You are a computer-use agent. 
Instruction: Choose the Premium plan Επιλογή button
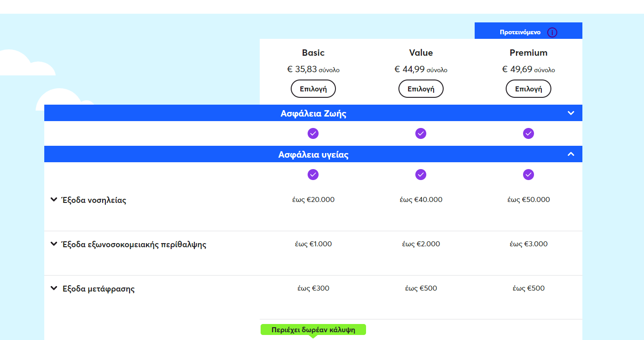(x=529, y=89)
